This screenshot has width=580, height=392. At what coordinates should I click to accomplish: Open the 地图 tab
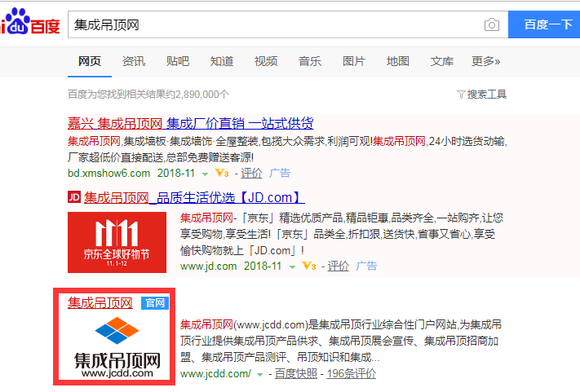[397, 61]
